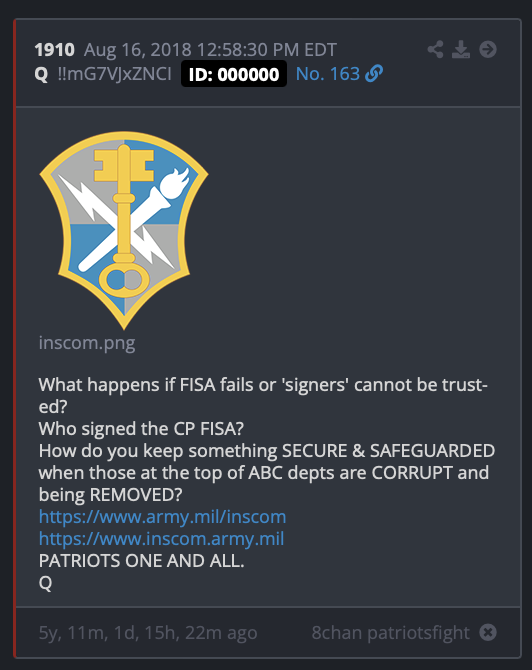Viewport: 532px width, 670px height.
Task: Click the share icon on the post header
Action: [435, 50]
